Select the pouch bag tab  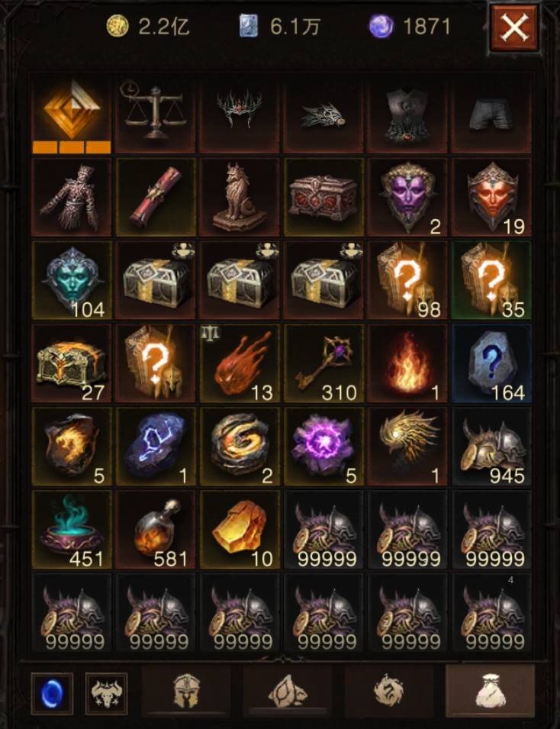coord(491,691)
